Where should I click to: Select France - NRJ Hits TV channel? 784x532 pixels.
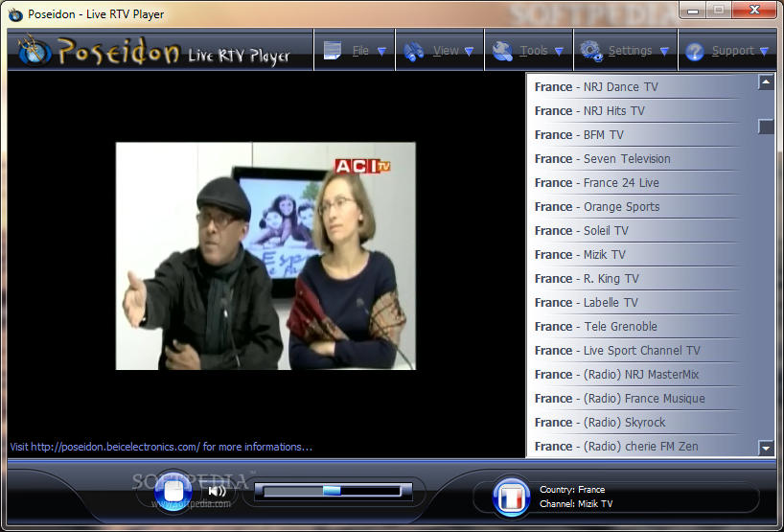[638, 111]
